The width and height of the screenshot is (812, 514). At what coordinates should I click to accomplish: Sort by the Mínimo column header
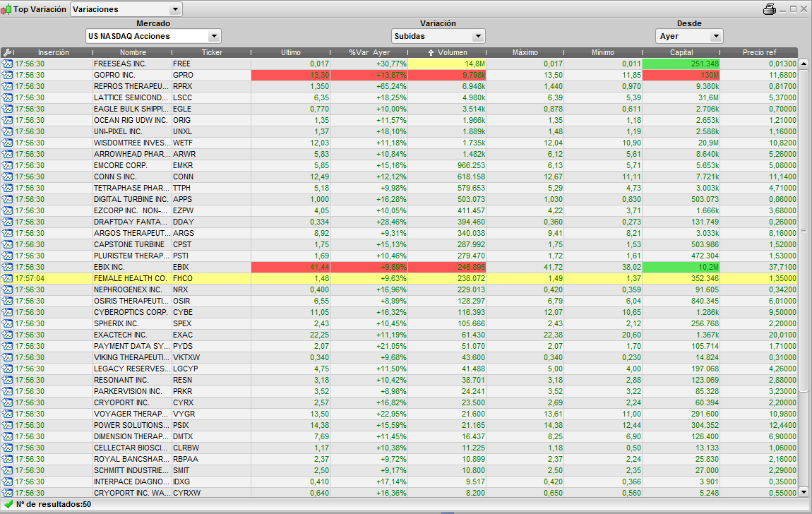603,52
